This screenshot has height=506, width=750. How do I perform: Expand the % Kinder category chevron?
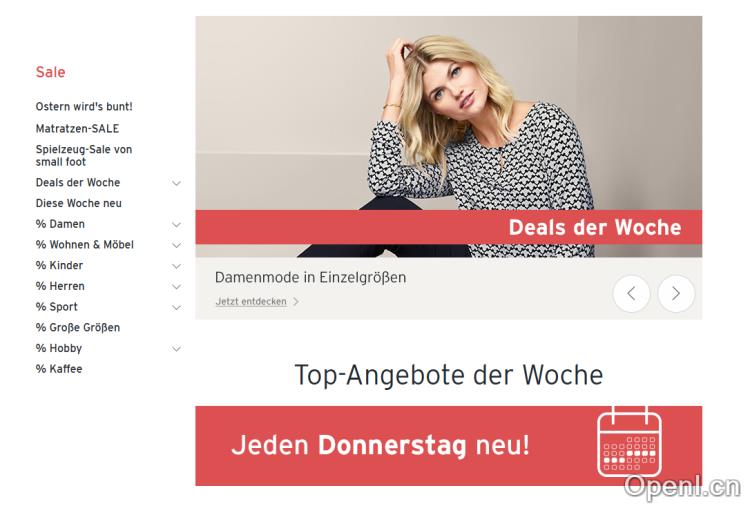[176, 266]
